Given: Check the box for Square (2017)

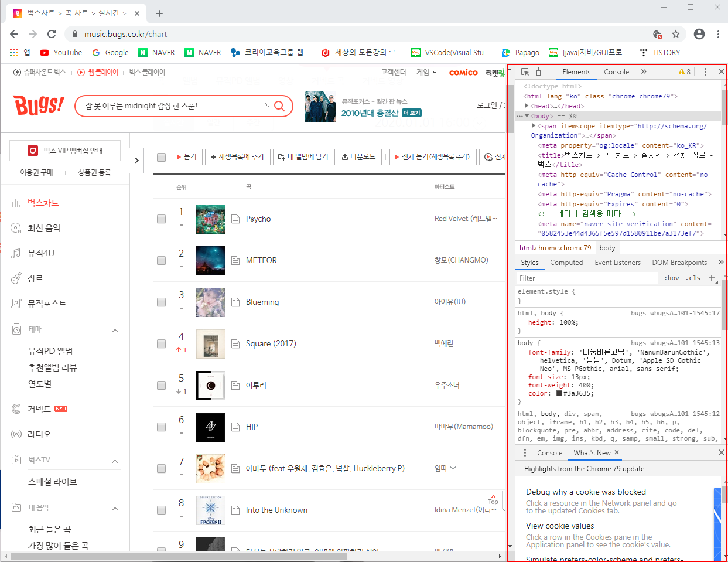Looking at the screenshot, I should (x=161, y=343).
